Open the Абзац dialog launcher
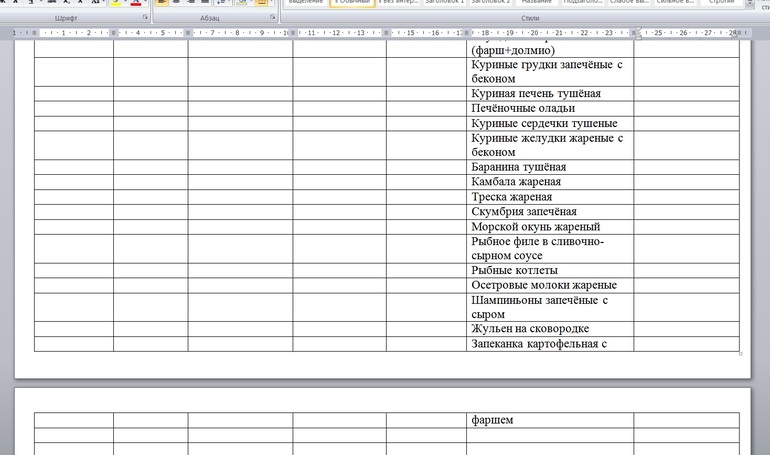This screenshot has height=455, width=770. tap(272, 18)
